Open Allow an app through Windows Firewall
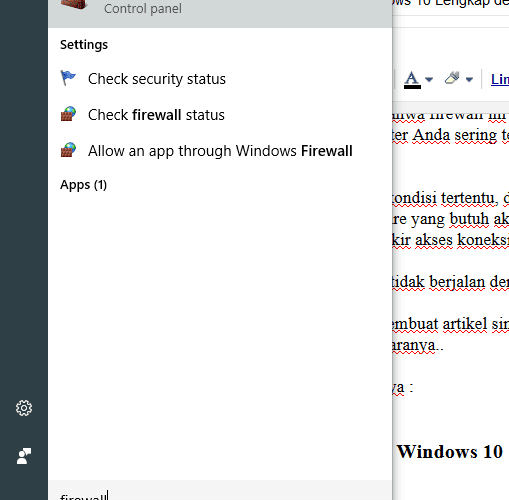509x500 pixels. coord(220,151)
